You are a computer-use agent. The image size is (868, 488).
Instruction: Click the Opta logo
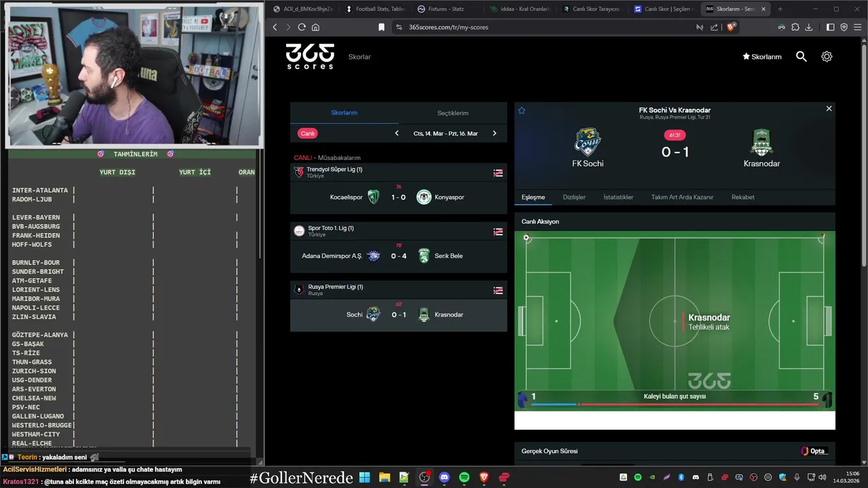click(813, 451)
